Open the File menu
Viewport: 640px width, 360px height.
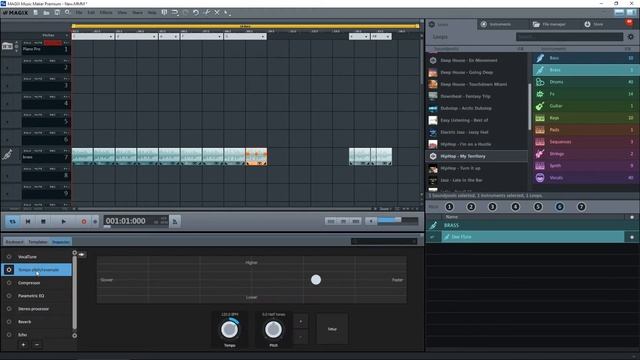coord(79,13)
